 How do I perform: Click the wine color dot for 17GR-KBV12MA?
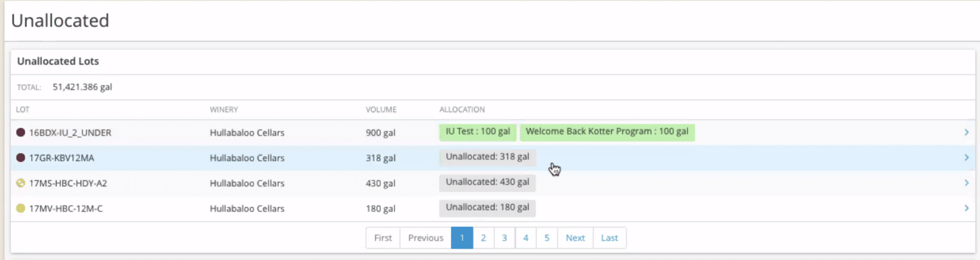pos(21,158)
